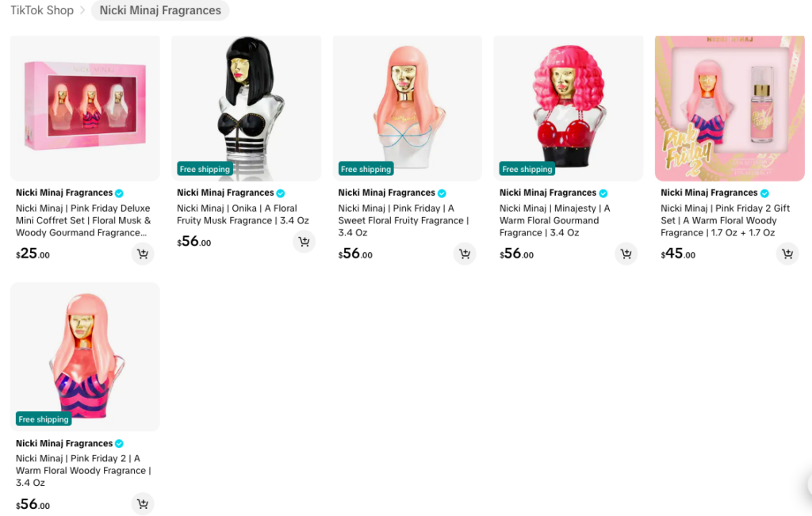Click seller name above Pink Friday 2 Gift Set
The image size is (812, 516).
coord(708,193)
